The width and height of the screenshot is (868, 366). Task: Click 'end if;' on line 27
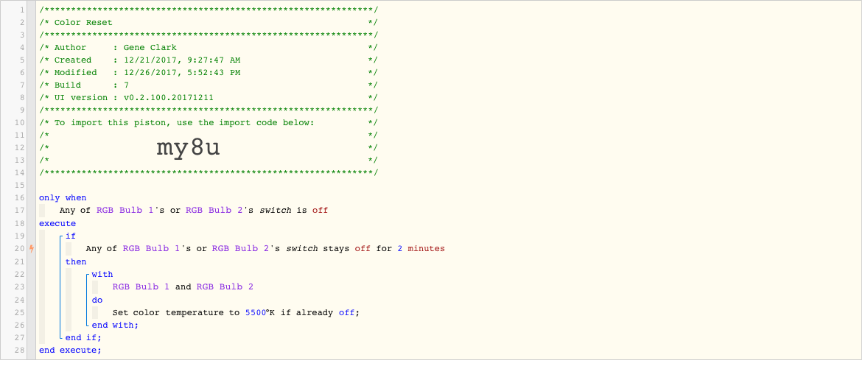[83, 337]
